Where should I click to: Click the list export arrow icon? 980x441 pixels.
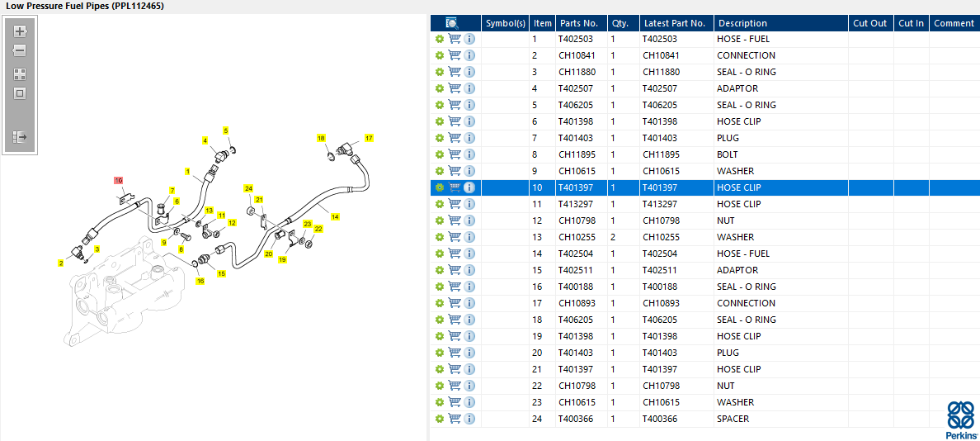coord(20,136)
